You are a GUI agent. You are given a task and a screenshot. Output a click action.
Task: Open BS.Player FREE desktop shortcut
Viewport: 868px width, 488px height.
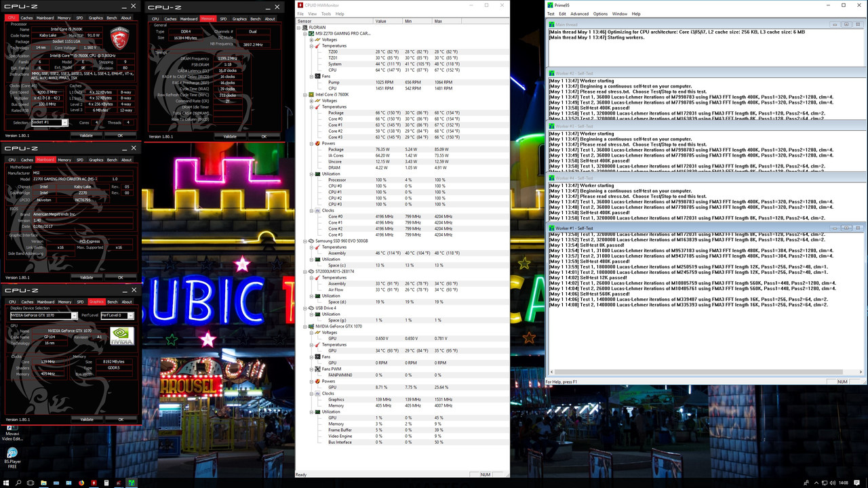coord(12,457)
